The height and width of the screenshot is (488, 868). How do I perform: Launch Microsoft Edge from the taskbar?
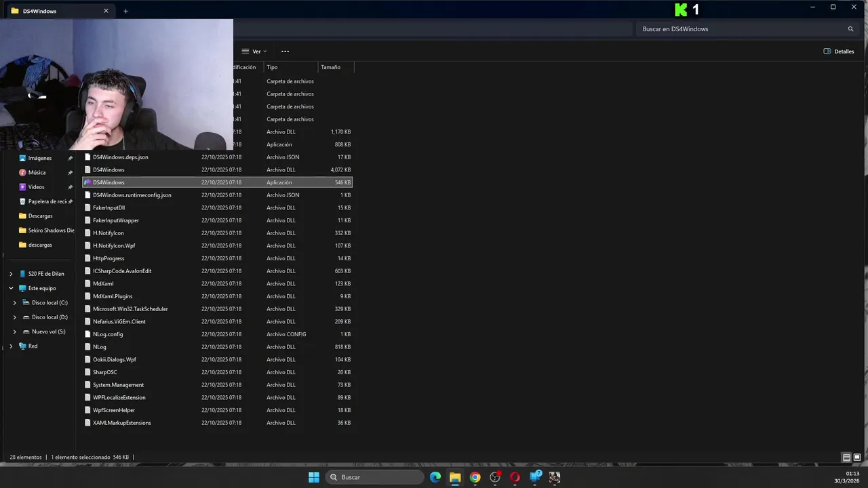[x=435, y=477]
